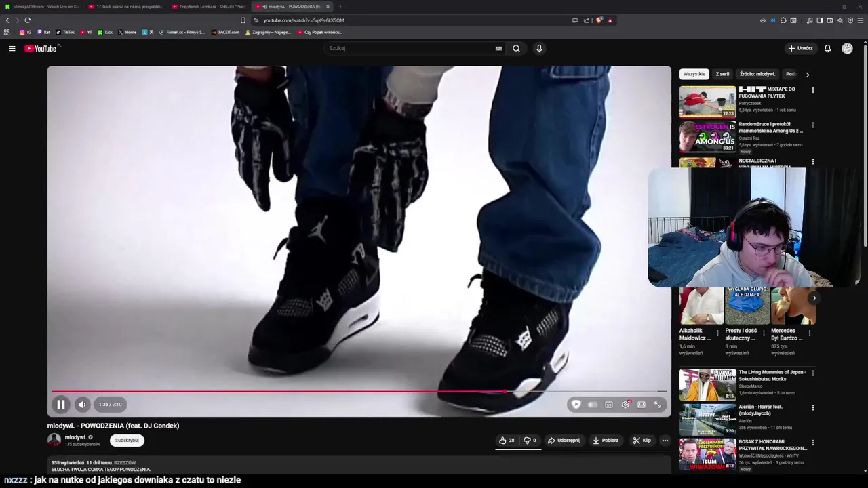Mute the video with speaker icon
This screenshot has width=868, height=488.
(x=82, y=405)
